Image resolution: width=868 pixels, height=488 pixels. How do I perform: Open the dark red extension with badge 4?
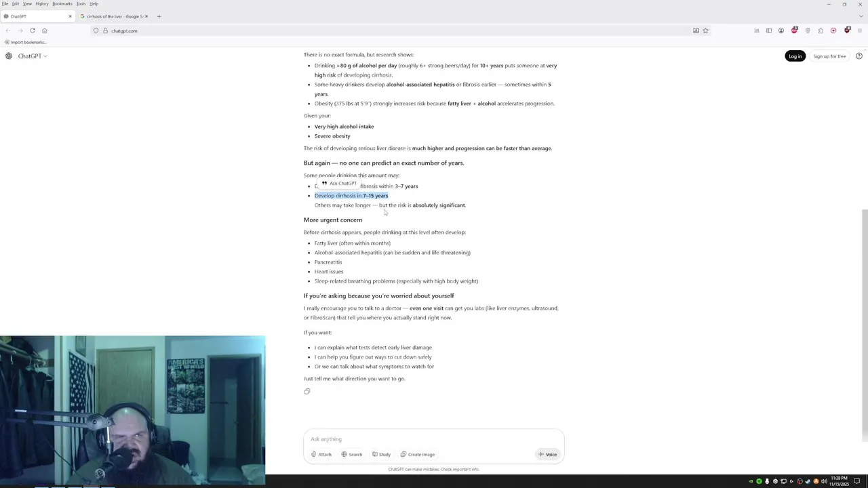click(x=847, y=30)
